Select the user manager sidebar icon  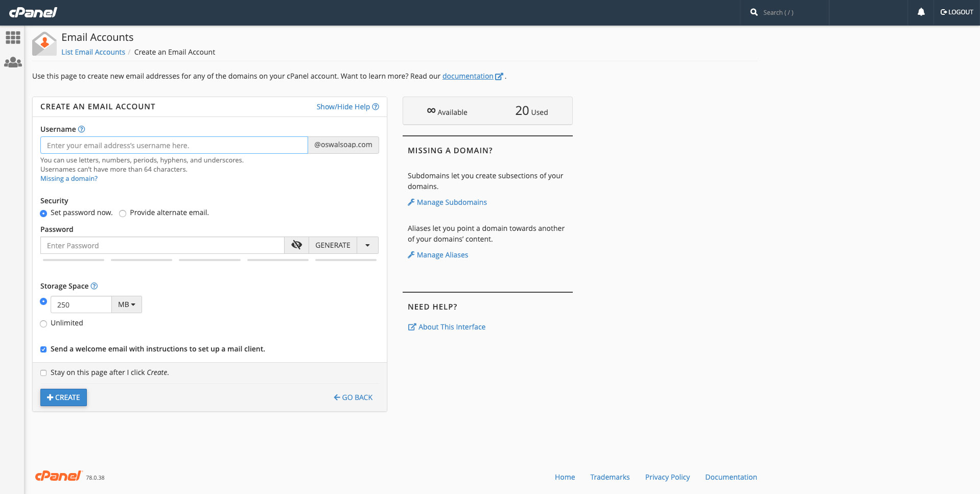click(12, 62)
